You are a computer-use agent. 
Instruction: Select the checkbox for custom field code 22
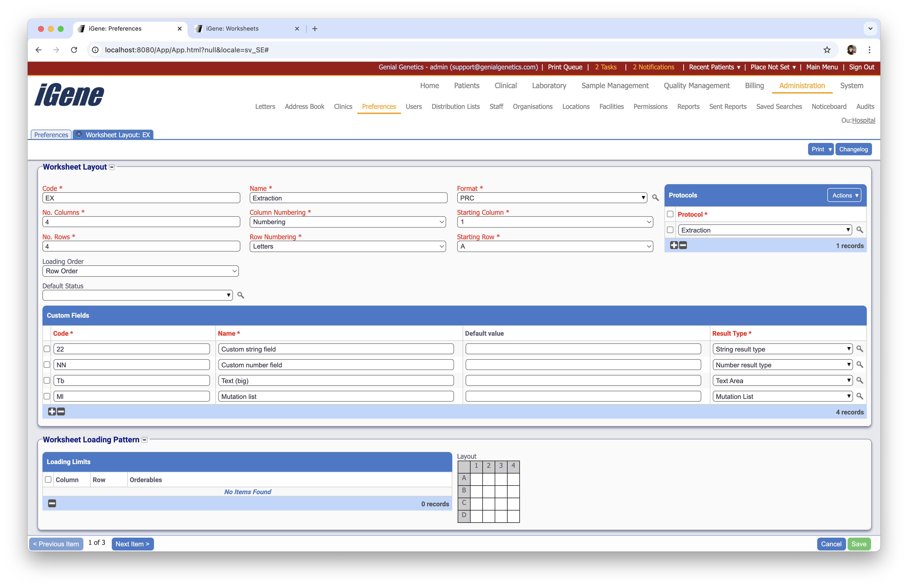tap(47, 349)
